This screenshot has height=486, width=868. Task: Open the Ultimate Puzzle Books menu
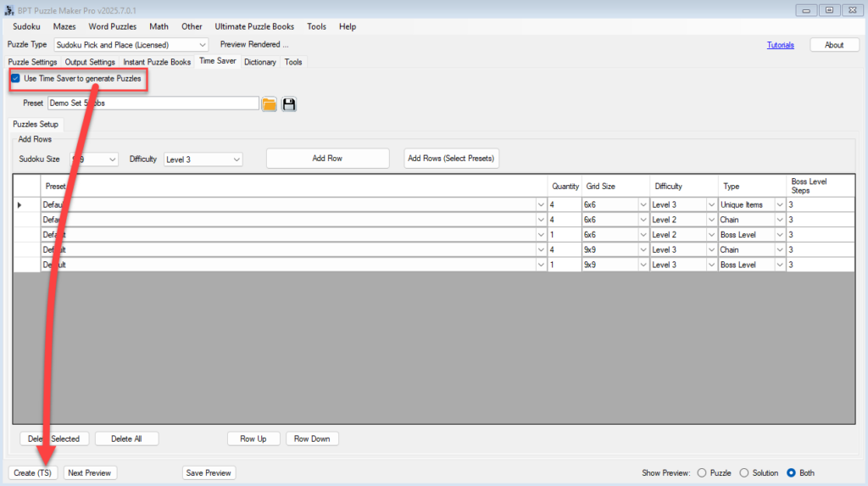[x=254, y=26]
